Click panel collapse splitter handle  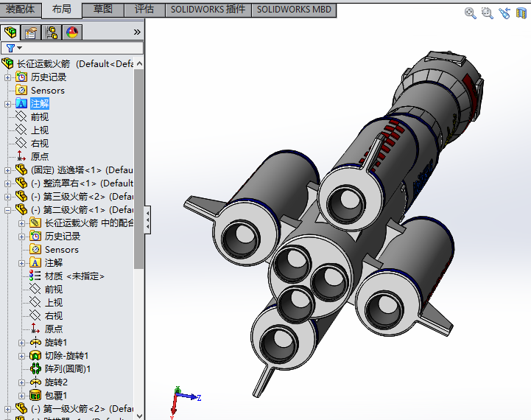tap(147, 220)
